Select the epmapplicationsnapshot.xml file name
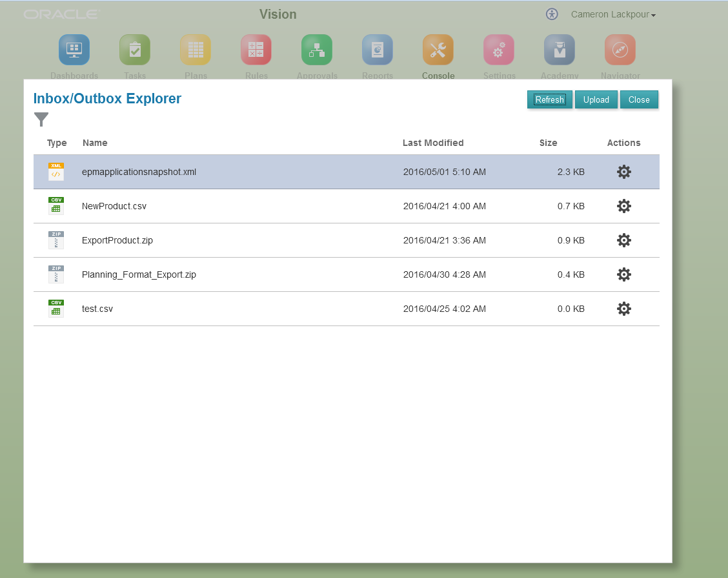Viewport: 728px width, 578px height. coord(139,172)
